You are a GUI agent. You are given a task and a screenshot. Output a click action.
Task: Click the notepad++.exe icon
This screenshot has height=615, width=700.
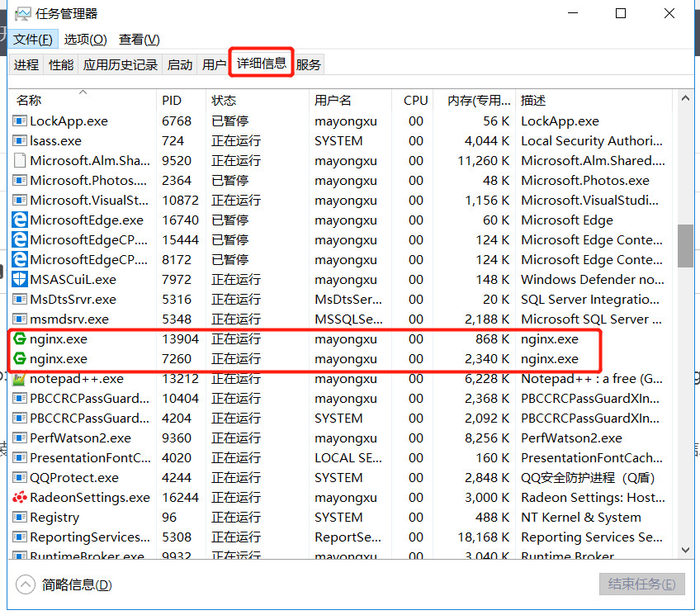(19, 379)
